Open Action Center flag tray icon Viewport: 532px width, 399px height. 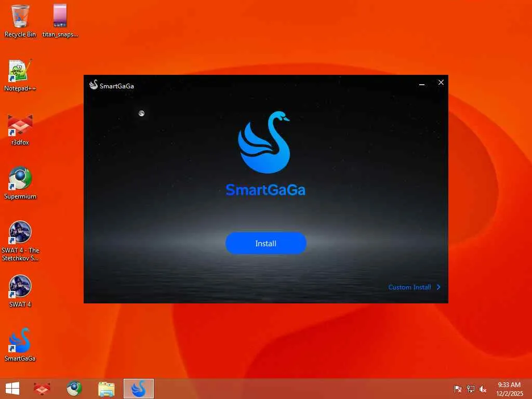[458, 389]
